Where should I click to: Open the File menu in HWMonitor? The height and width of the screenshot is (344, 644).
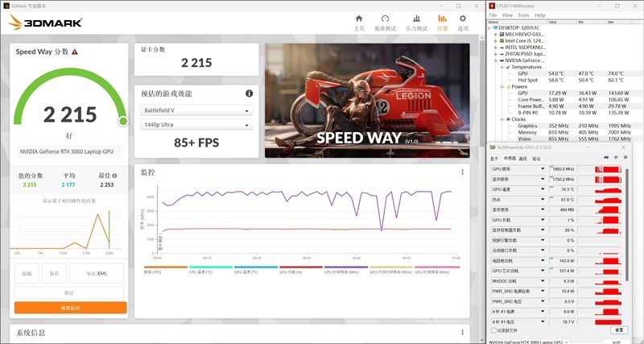[x=493, y=15]
